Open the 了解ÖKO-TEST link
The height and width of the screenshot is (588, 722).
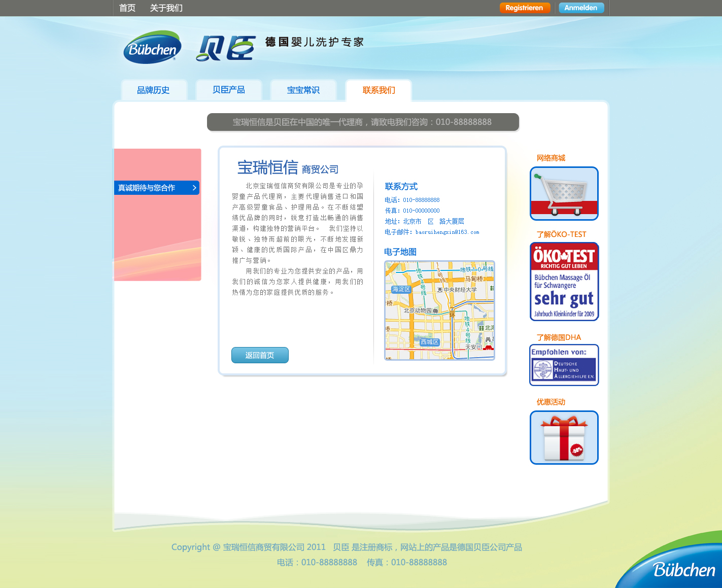[x=561, y=234]
